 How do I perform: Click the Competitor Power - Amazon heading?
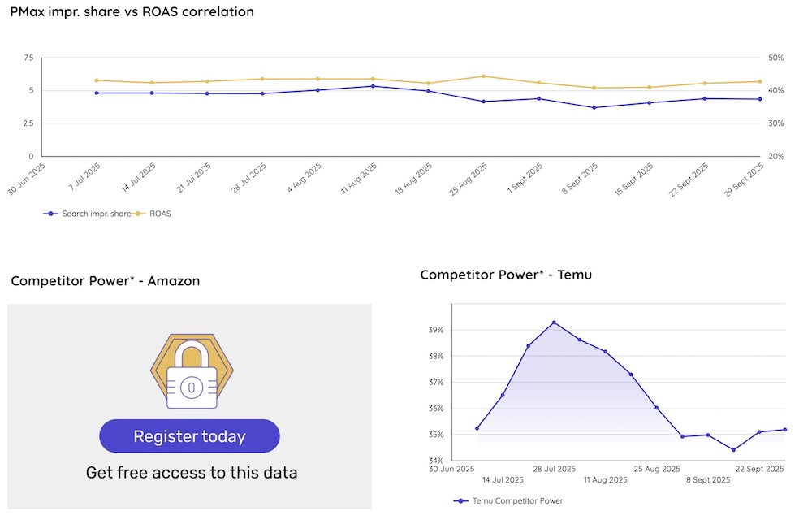106,281
